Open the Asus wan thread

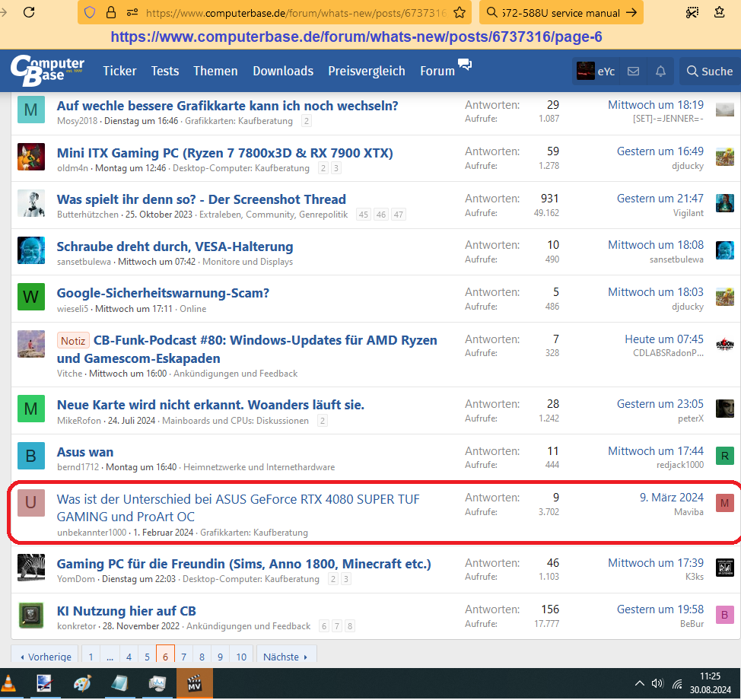[x=85, y=452]
